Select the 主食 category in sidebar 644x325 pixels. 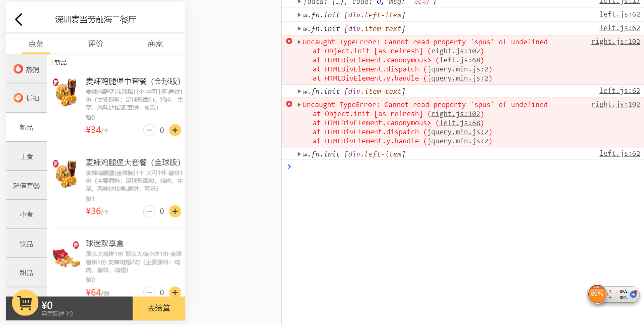pyautogui.click(x=26, y=157)
